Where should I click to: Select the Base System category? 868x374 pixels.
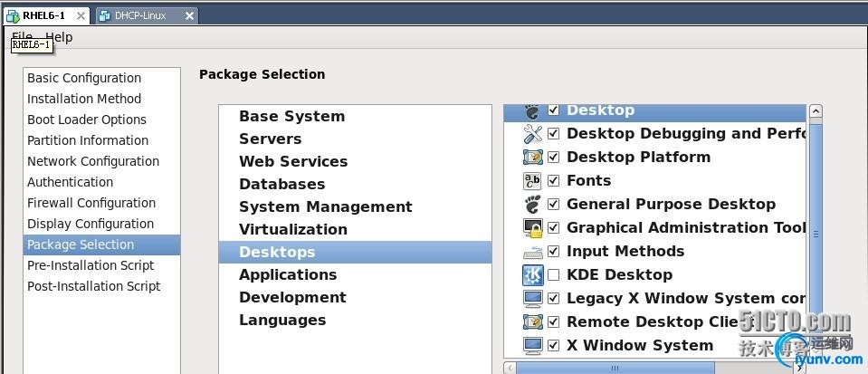[355, 116]
